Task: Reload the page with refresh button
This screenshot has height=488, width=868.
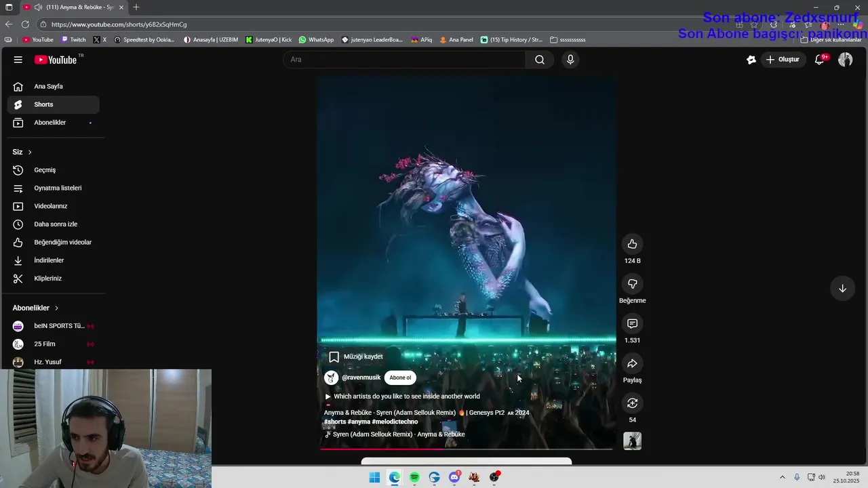Action: 25,24
